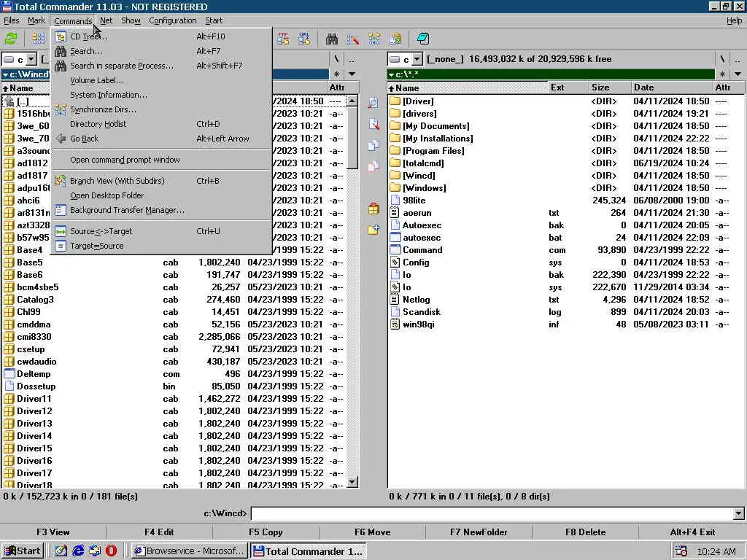Click the Copy icon in the middle button bar
Viewport: 747px width, 560px height.
click(373, 145)
